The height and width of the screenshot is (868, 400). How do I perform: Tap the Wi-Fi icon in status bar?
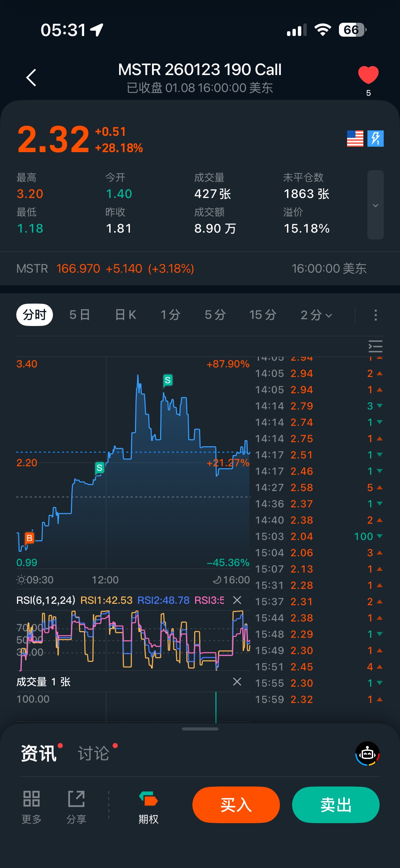coord(323,30)
